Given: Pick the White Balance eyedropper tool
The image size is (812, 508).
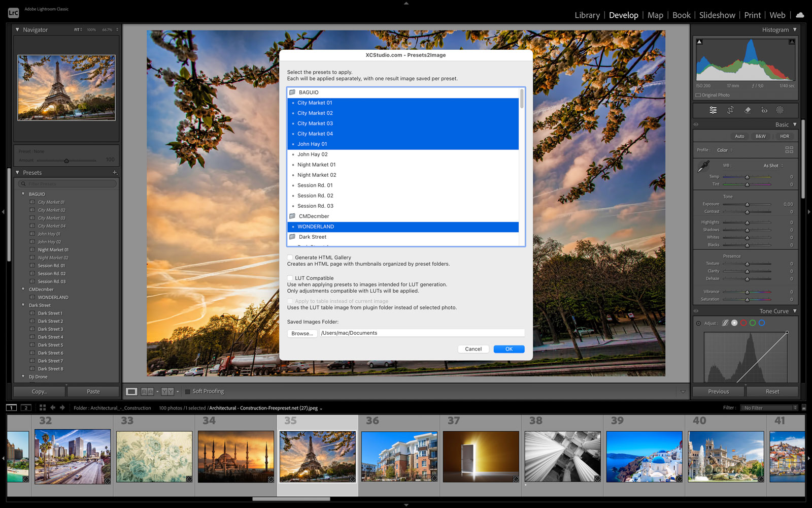Looking at the screenshot, I should point(703,167).
